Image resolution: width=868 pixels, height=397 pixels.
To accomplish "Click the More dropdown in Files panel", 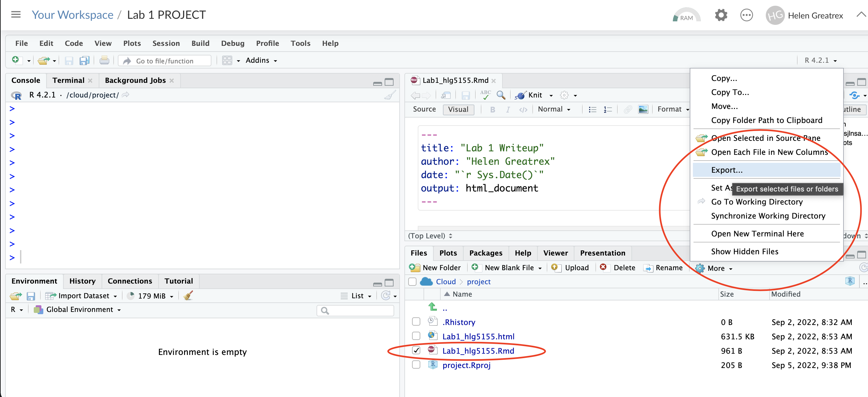I will point(715,268).
